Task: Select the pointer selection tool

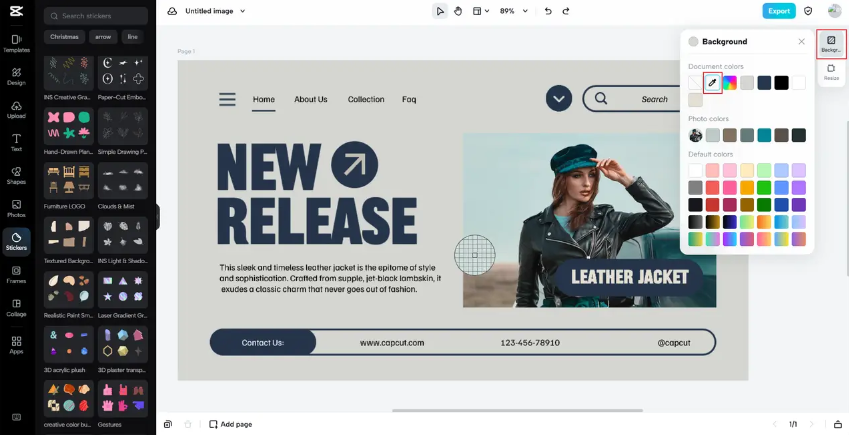Action: click(x=440, y=11)
